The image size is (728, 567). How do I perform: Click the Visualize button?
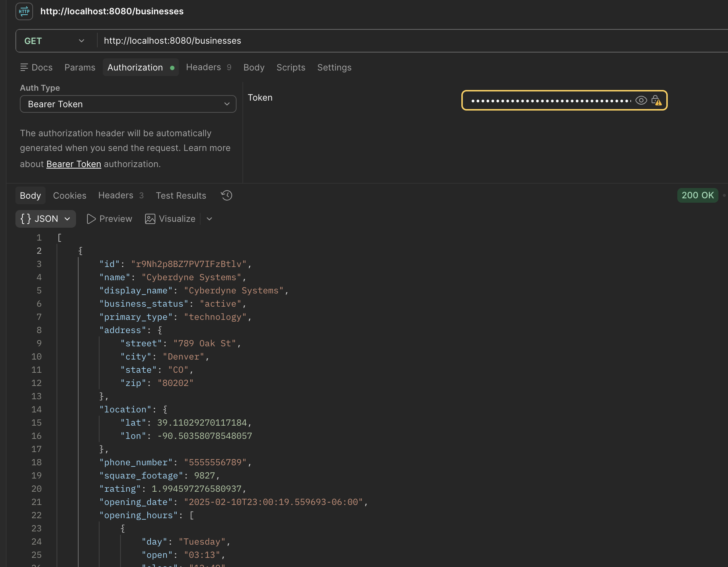(170, 219)
